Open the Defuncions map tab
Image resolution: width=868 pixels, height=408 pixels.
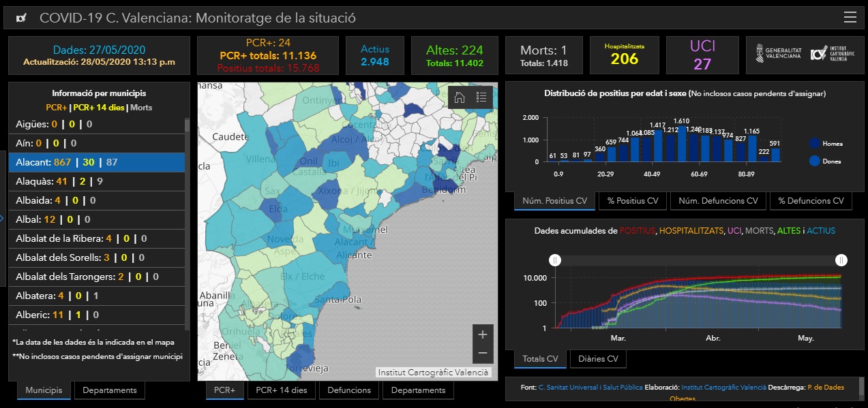[349, 390]
